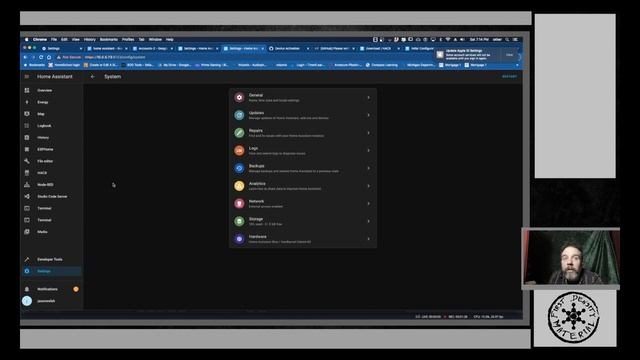The image size is (640, 360).
Task: Open the Hardware icon
Action: 240,239
